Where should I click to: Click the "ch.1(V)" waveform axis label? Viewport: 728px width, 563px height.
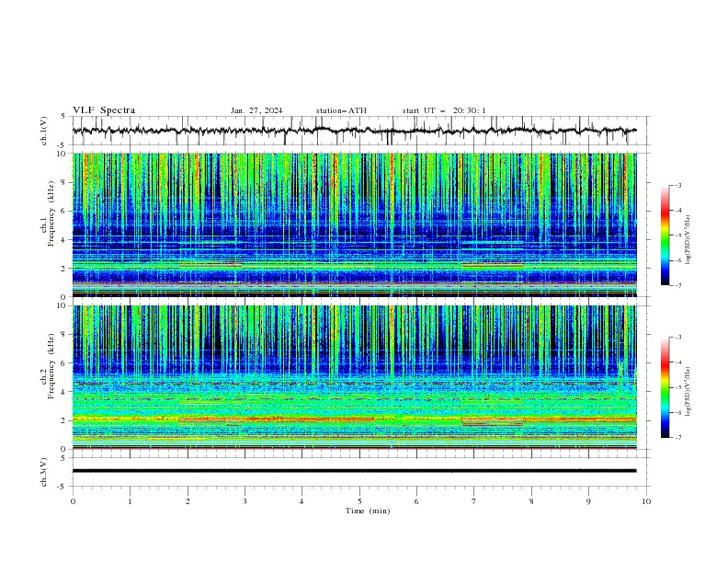pos(44,131)
